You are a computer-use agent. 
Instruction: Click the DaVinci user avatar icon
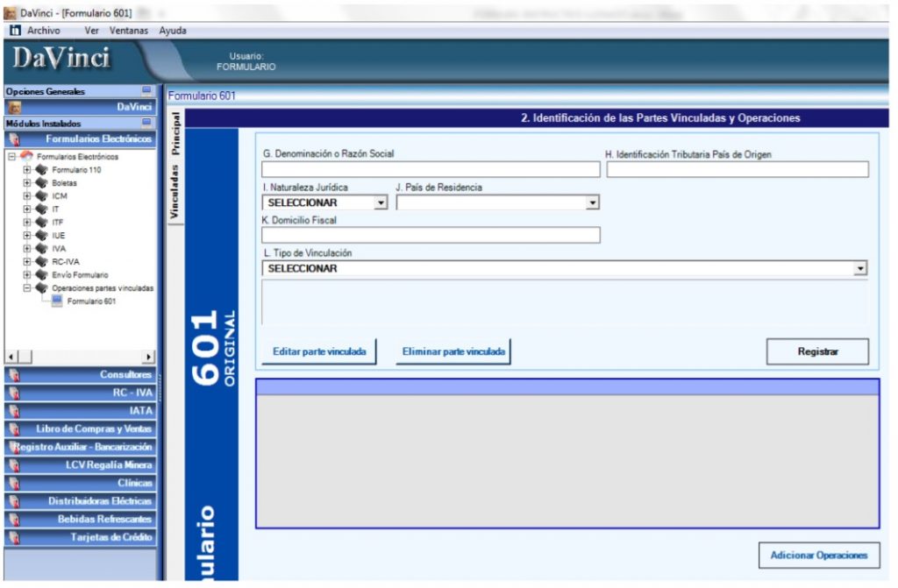tap(14, 107)
